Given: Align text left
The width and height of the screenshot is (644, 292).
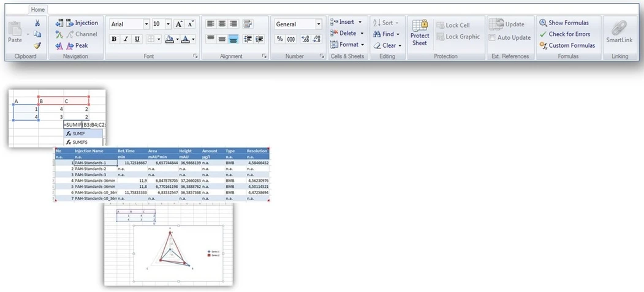Looking at the screenshot, I should click(x=211, y=24).
